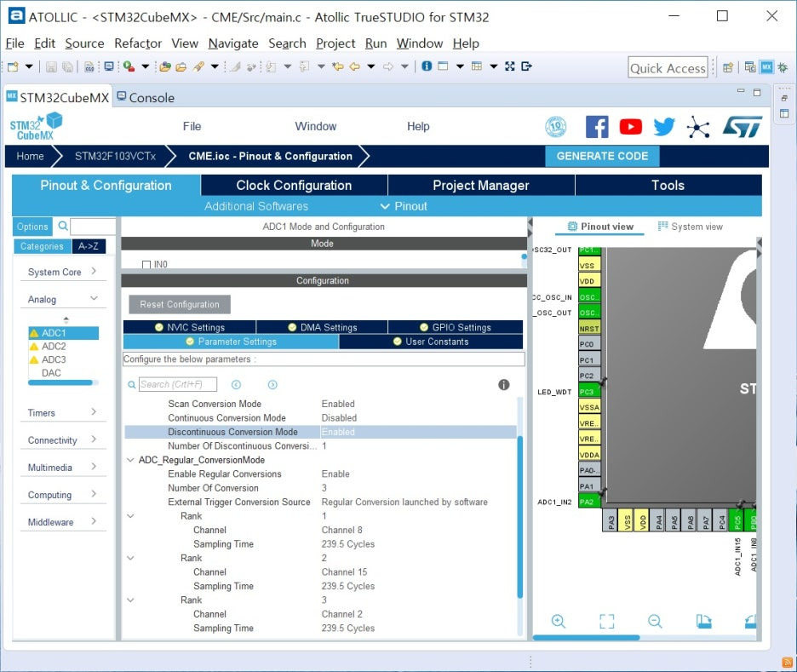This screenshot has width=797, height=672.
Task: Click the Back navigation arrow icon
Action: 355,66
